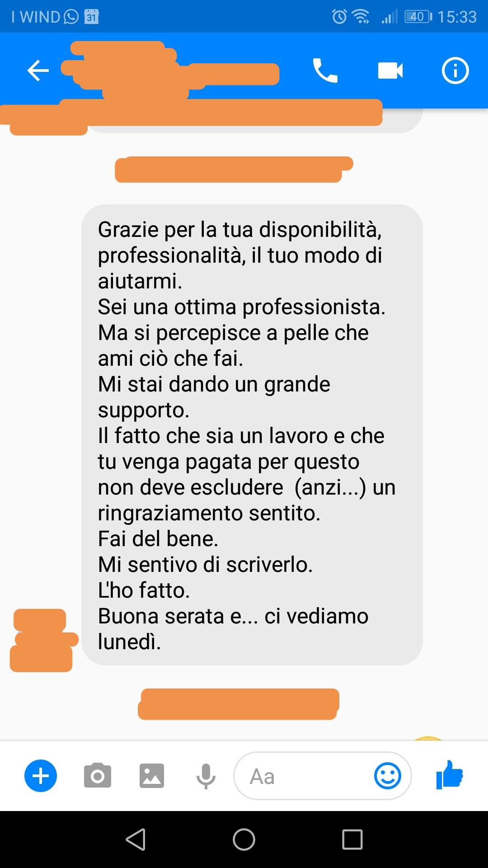This screenshot has height=868, width=488.
Task: Open the blue plus more-actions button
Action: tap(41, 776)
